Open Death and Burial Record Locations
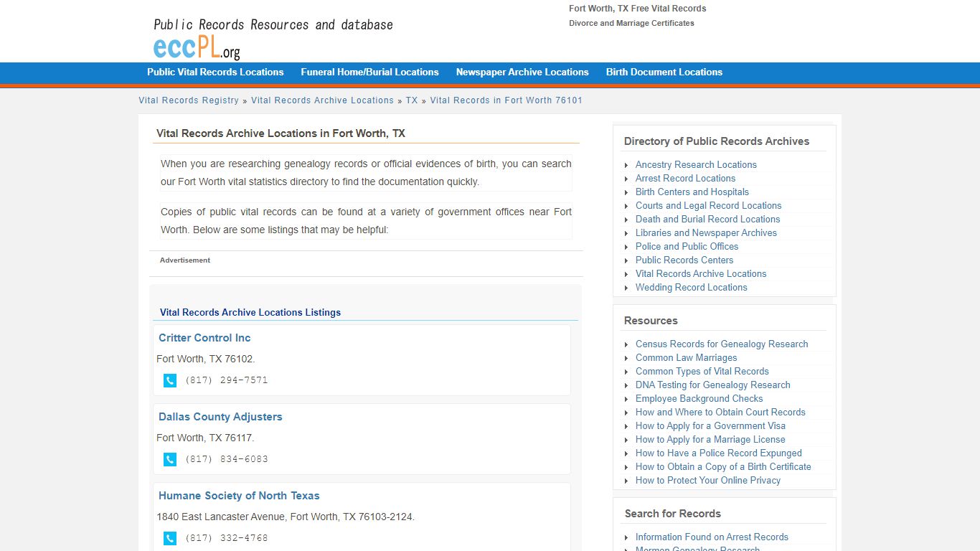 click(x=707, y=219)
